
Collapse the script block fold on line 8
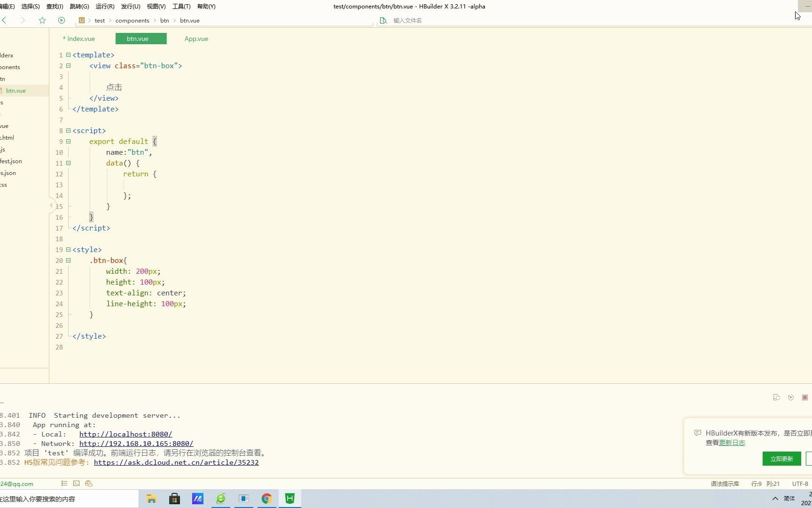pyautogui.click(x=68, y=131)
